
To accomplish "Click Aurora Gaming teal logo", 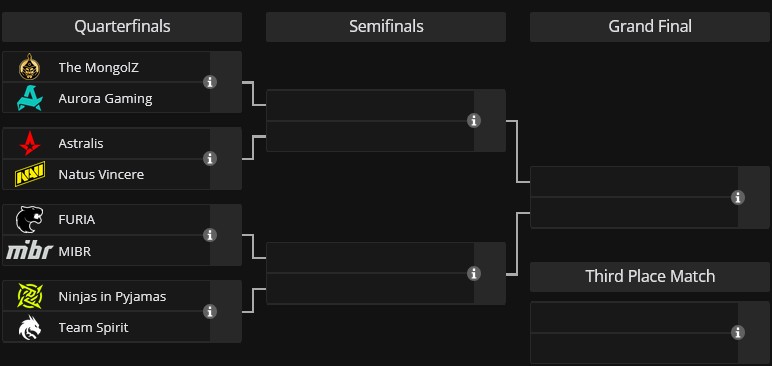I will tap(30, 98).
